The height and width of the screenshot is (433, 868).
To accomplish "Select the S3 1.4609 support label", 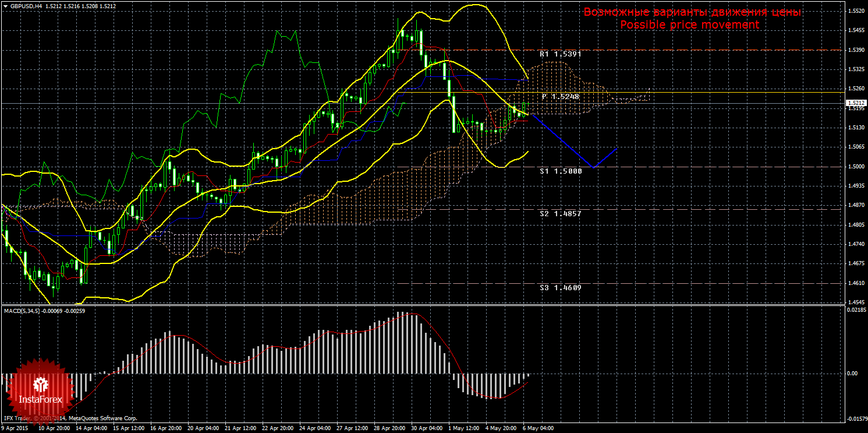I will (560, 287).
